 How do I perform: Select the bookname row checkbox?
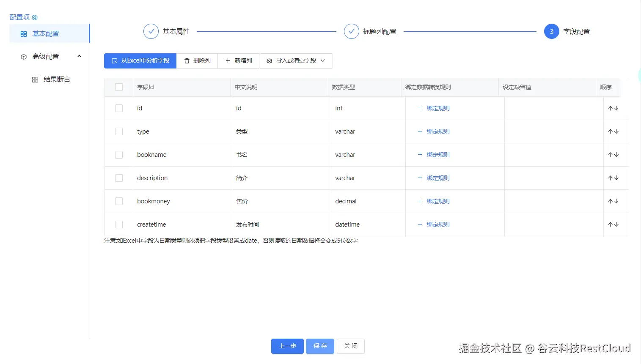(x=118, y=154)
